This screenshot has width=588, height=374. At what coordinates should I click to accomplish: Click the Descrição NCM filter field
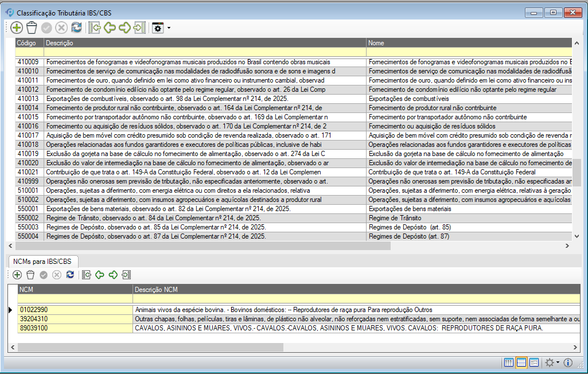(x=357, y=299)
